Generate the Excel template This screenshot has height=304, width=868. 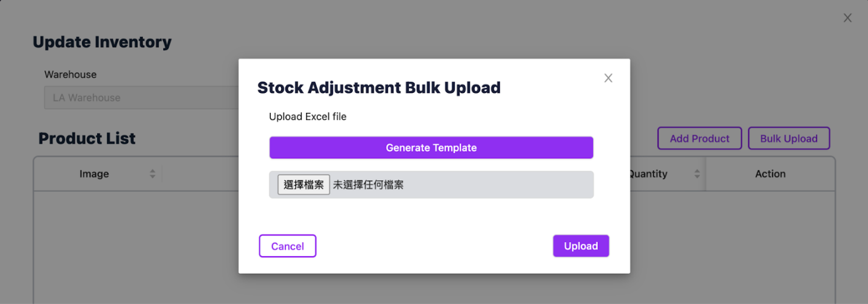click(431, 147)
